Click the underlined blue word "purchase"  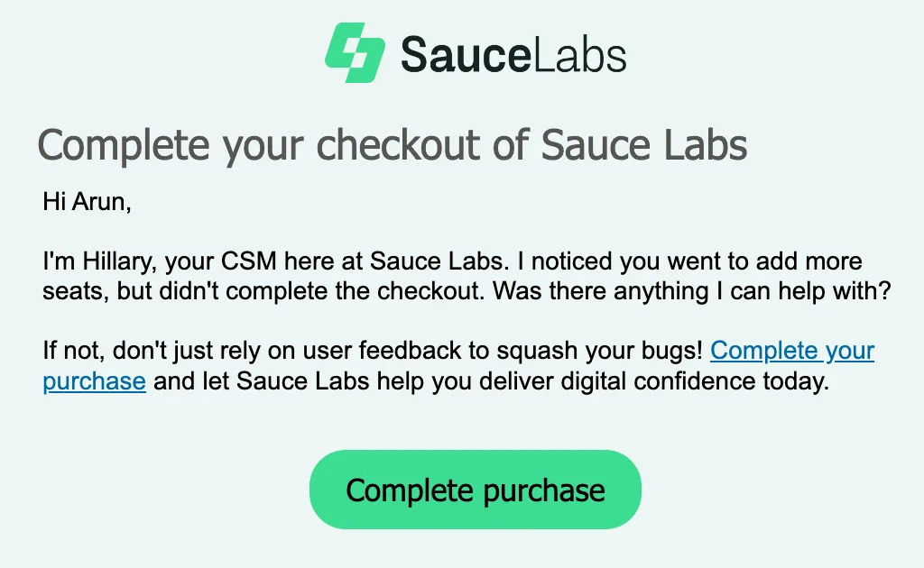pos(94,381)
